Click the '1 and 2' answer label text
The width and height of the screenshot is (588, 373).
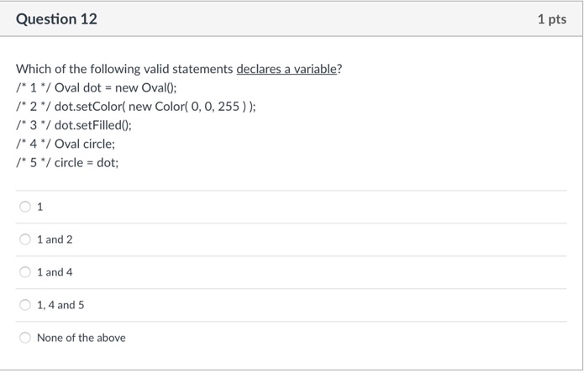(55, 239)
